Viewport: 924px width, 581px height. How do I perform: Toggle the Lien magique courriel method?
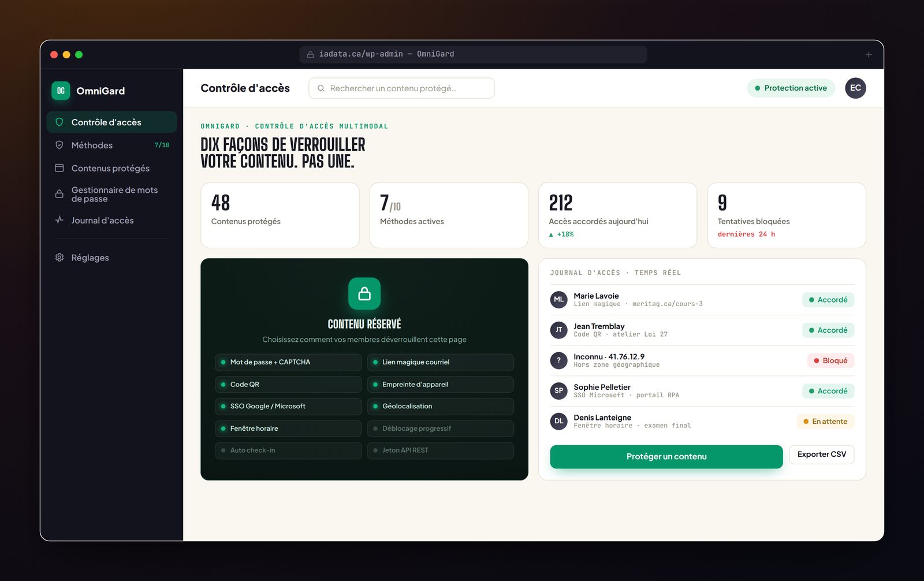click(440, 362)
